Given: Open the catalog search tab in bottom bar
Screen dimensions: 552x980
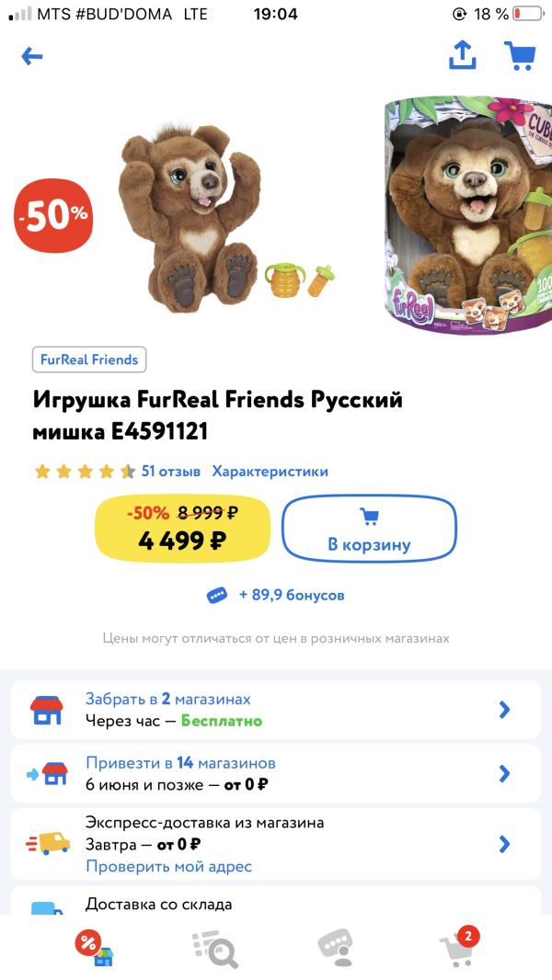Looking at the screenshot, I should click(x=214, y=947).
